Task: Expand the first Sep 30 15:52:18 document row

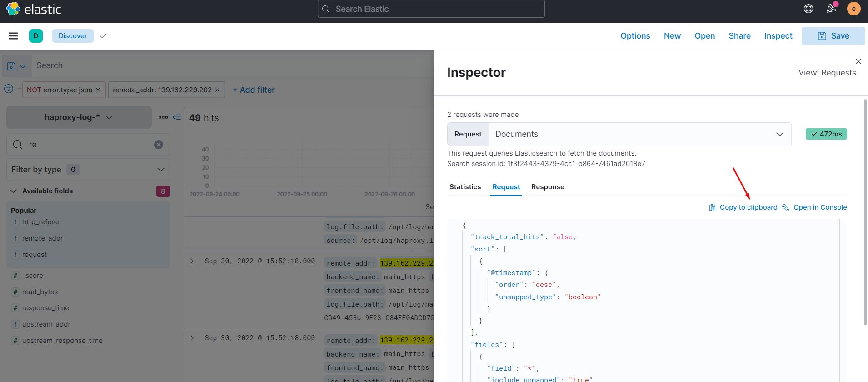Action: tap(192, 261)
